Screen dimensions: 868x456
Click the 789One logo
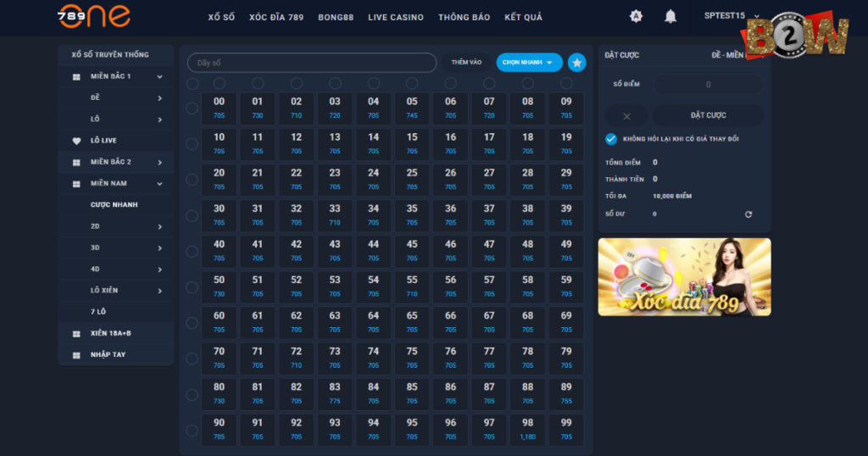pyautogui.click(x=94, y=16)
